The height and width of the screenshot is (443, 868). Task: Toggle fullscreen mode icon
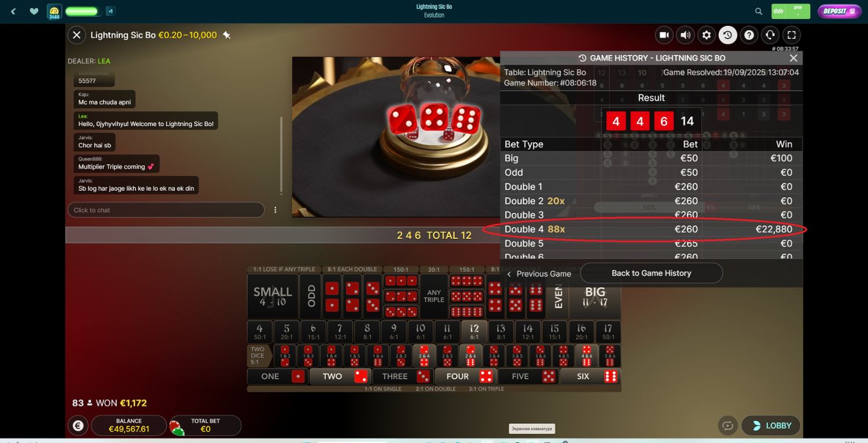coord(792,35)
